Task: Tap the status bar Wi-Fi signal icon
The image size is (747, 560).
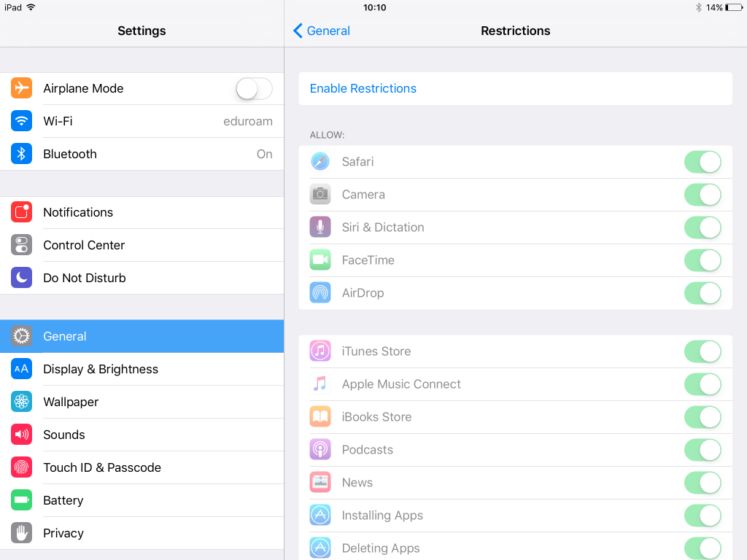Action: 31,7
